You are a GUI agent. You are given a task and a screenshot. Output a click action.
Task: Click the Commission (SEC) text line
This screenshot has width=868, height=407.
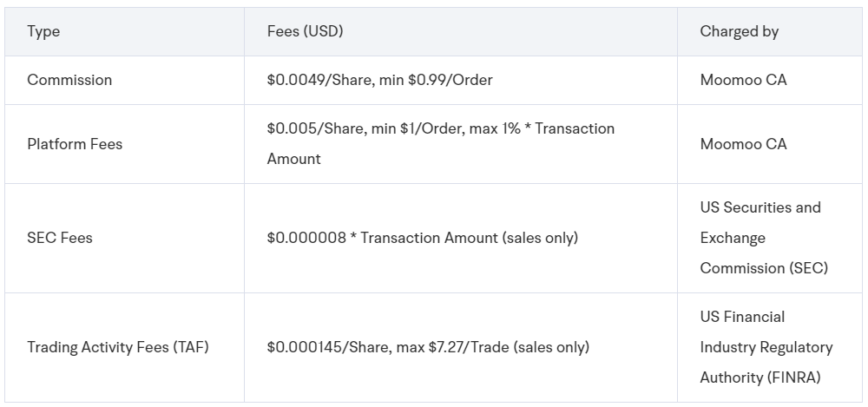tap(764, 268)
